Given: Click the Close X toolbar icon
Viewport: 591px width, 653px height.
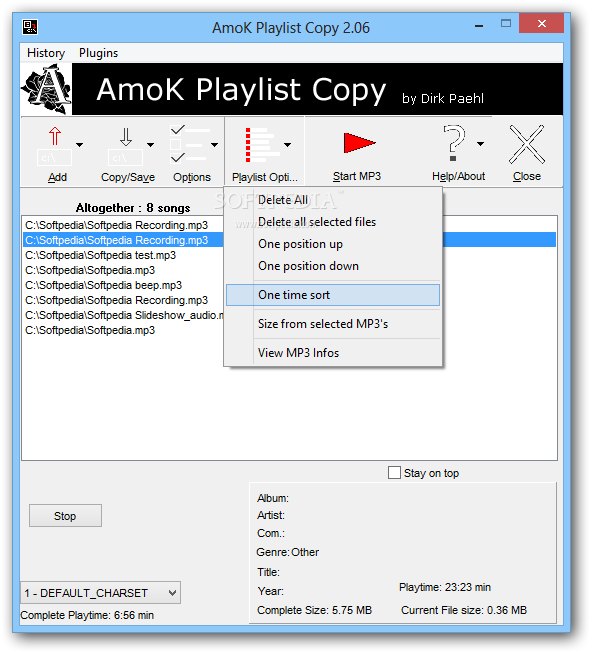Looking at the screenshot, I should 526,144.
